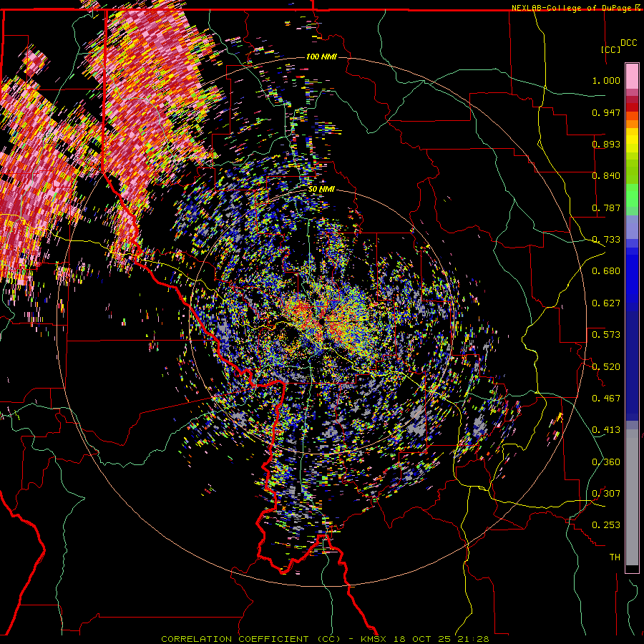
Task: Select the 0.573 scale value
Action: (x=606, y=335)
